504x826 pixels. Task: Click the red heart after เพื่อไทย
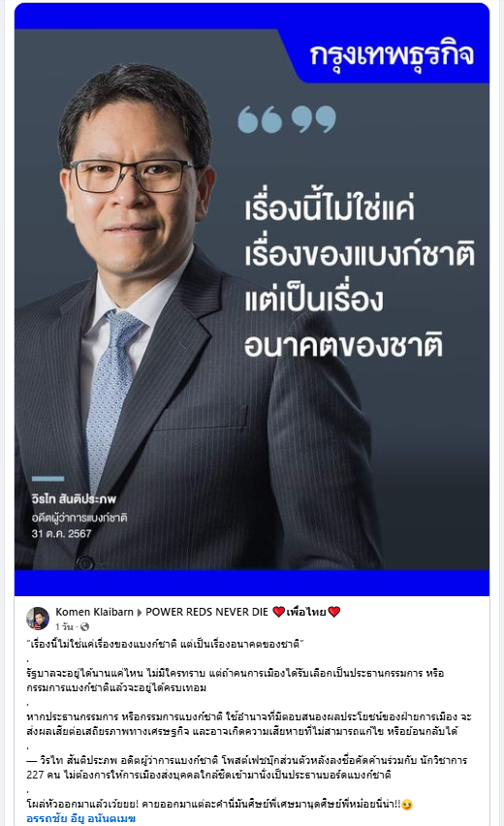coord(333,612)
